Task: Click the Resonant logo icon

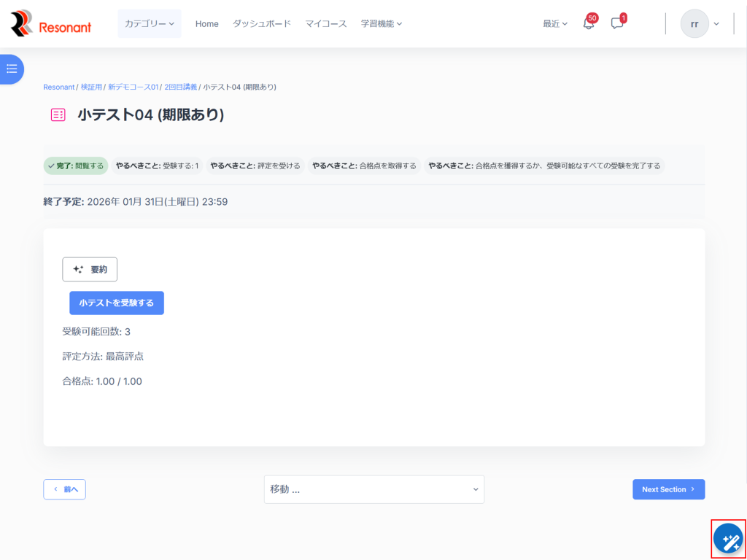Action: click(22, 24)
